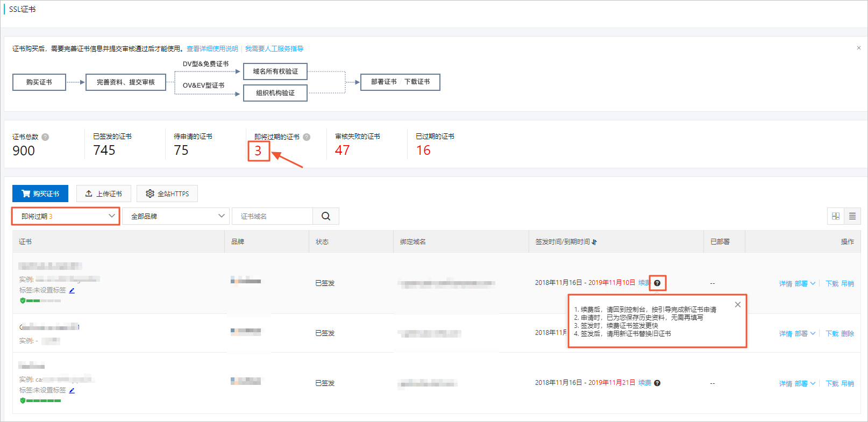Screen dimensions: 868x422
Task: Click the 待申请的证书 count 75
Action: pos(181,151)
